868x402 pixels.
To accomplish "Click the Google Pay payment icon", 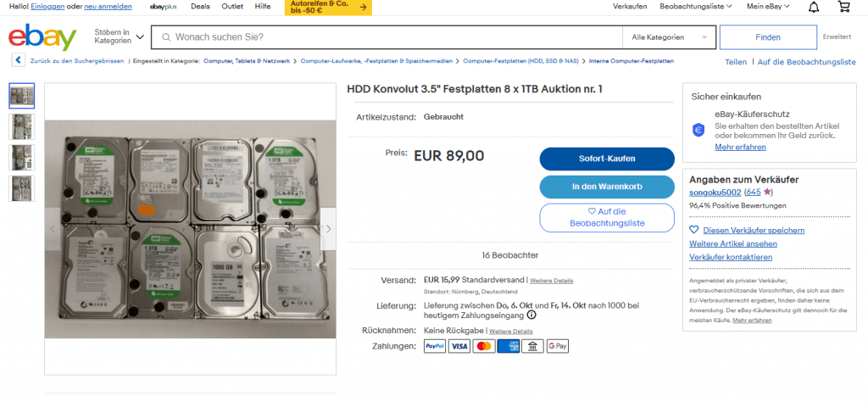I will point(557,346).
